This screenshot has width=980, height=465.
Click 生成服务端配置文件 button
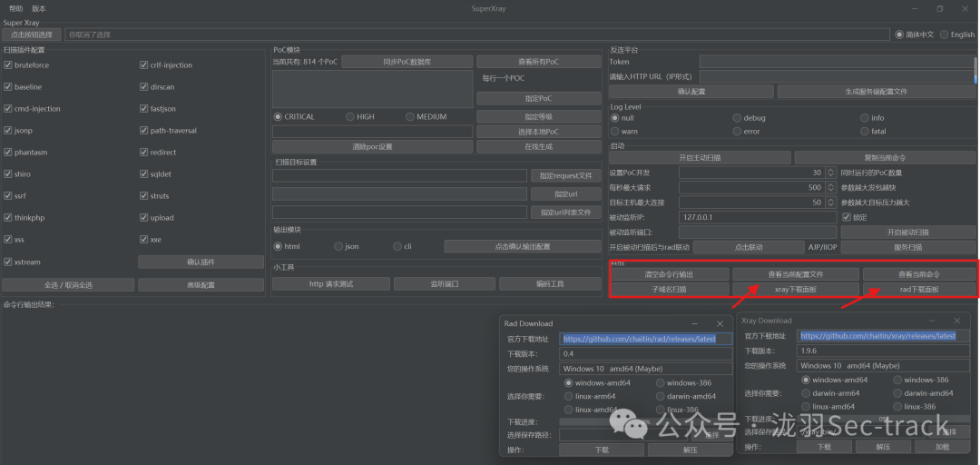point(876,92)
